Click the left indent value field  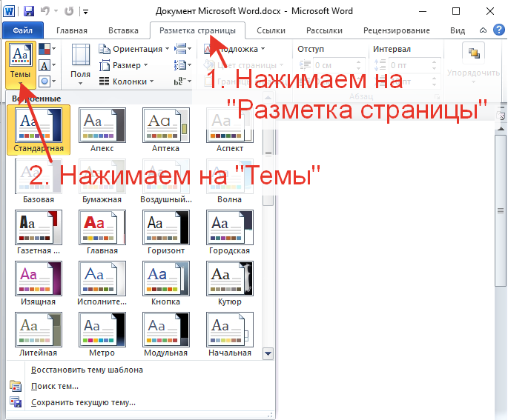point(334,65)
